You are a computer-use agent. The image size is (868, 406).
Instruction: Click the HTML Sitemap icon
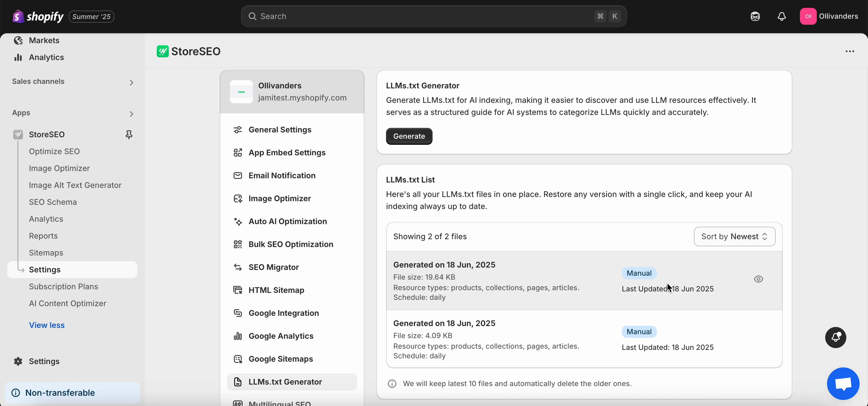[x=238, y=290]
